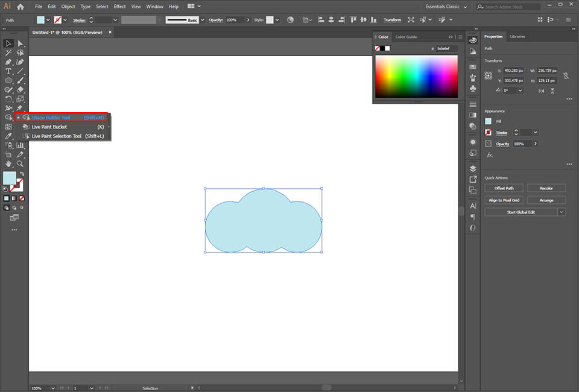Click the Offset Path quick action
The height and width of the screenshot is (392, 579).
[504, 188]
